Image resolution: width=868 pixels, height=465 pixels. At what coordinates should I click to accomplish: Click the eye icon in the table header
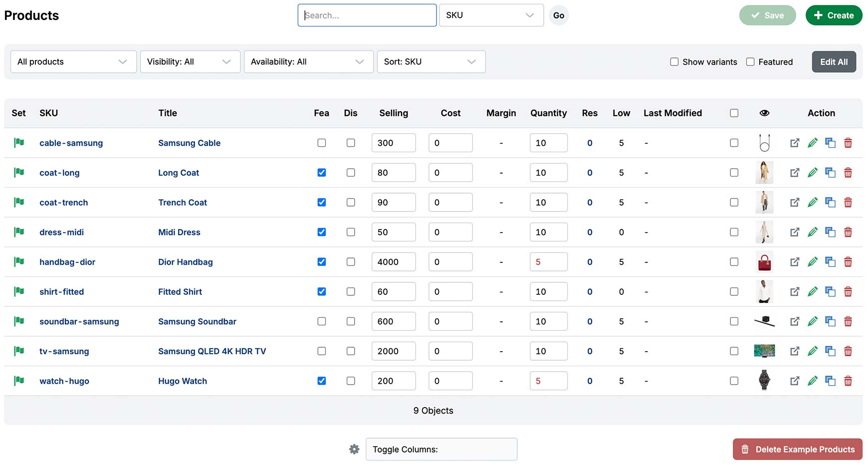(x=764, y=113)
